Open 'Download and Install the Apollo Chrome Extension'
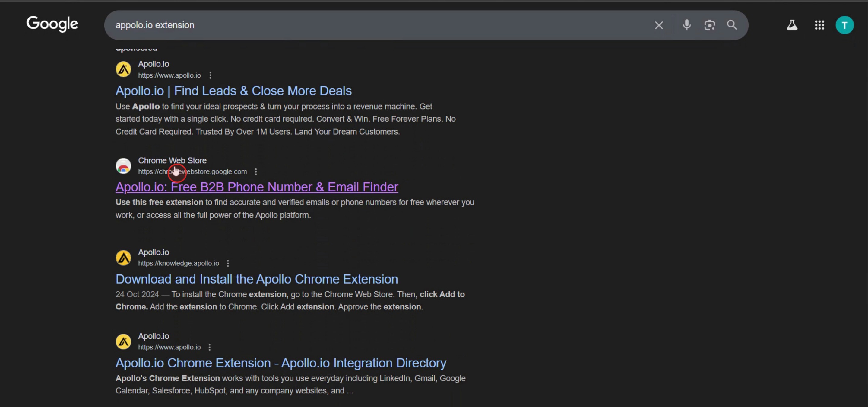The image size is (868, 407). pos(256,279)
